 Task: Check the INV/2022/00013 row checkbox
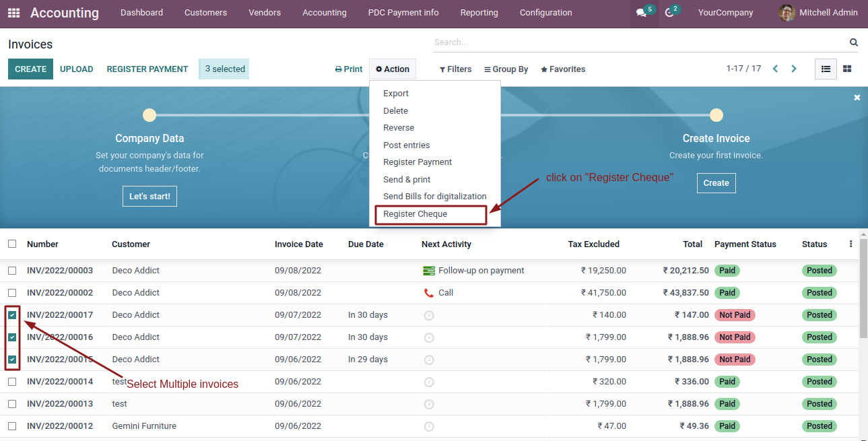[12, 404]
